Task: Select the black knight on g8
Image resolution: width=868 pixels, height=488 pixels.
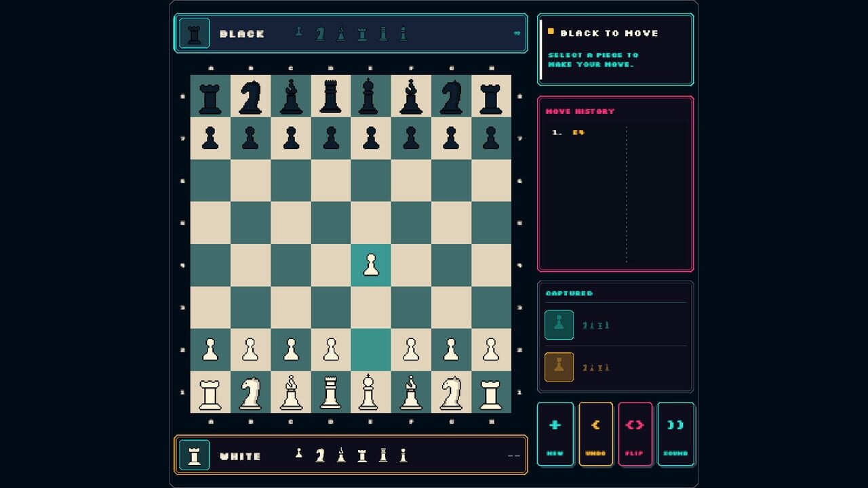Action: coord(451,96)
